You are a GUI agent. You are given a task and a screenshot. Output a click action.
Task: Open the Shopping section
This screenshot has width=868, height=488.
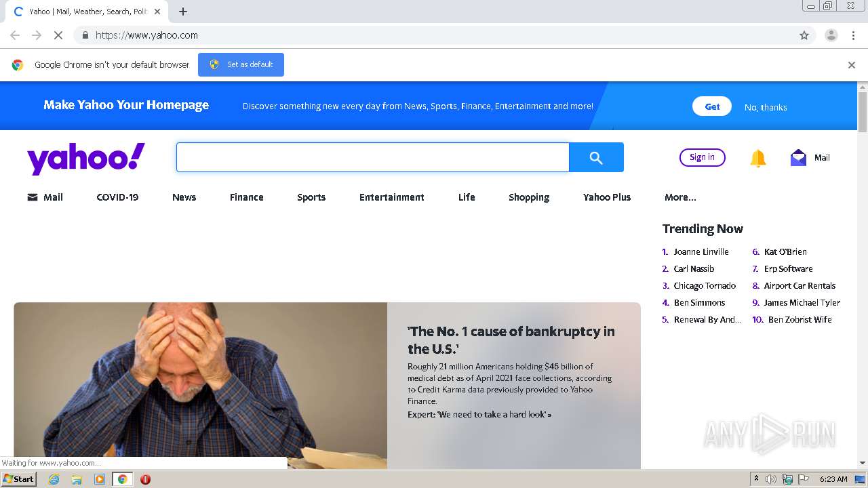529,197
